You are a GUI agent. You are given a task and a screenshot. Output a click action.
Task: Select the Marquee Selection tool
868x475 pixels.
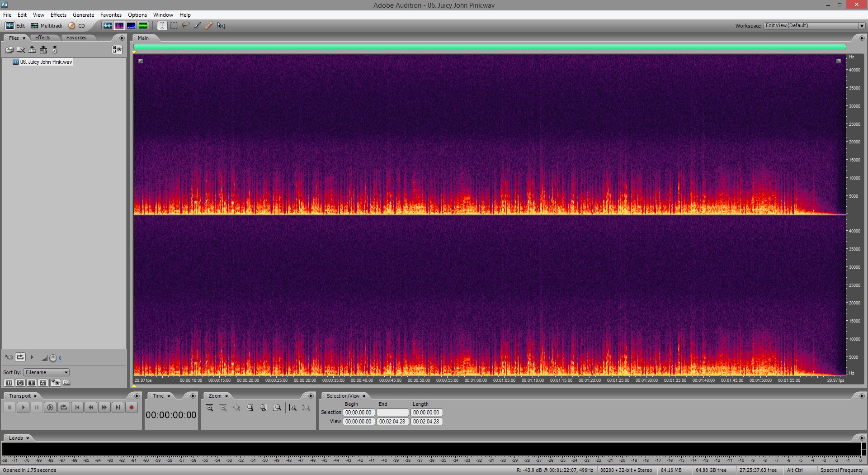174,26
